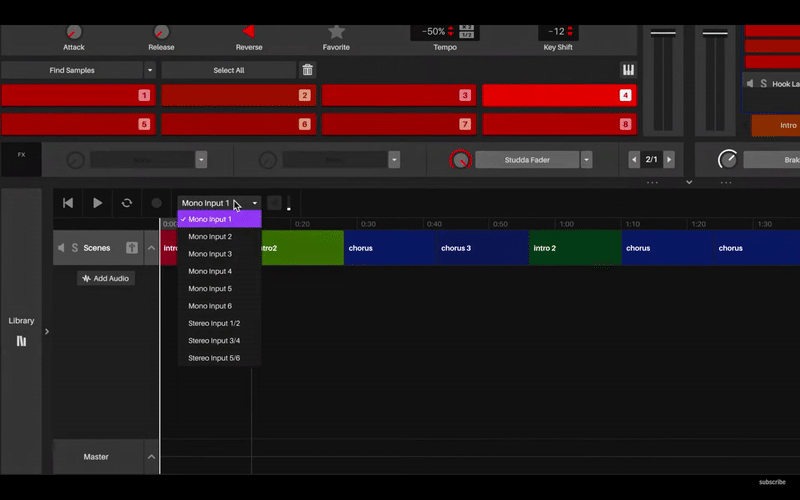Mute the Scenes track speaker icon
This screenshot has width=800, height=500.
(61, 248)
